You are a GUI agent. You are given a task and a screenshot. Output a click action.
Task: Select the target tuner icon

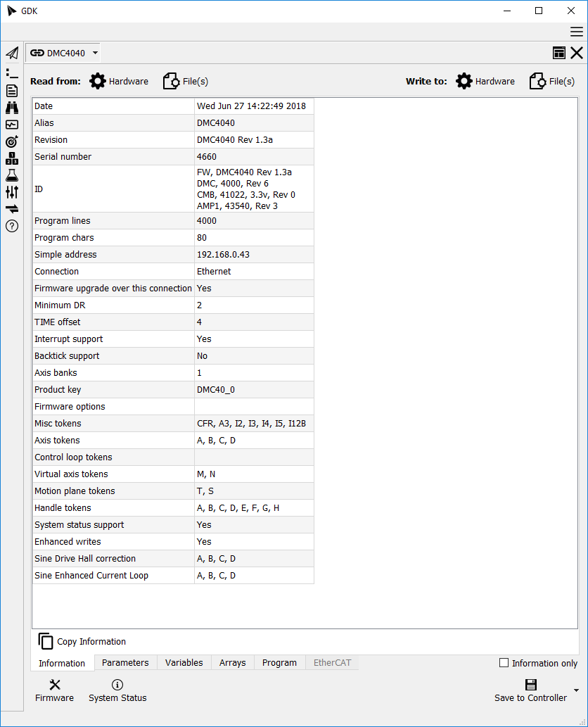point(12,141)
